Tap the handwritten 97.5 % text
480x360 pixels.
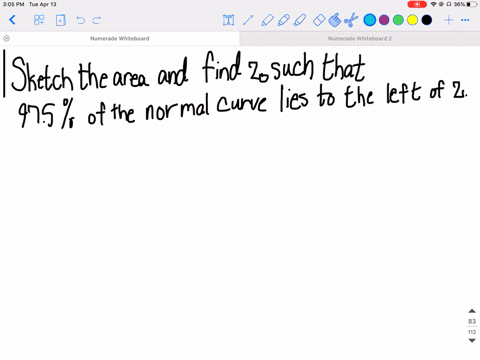(46, 113)
